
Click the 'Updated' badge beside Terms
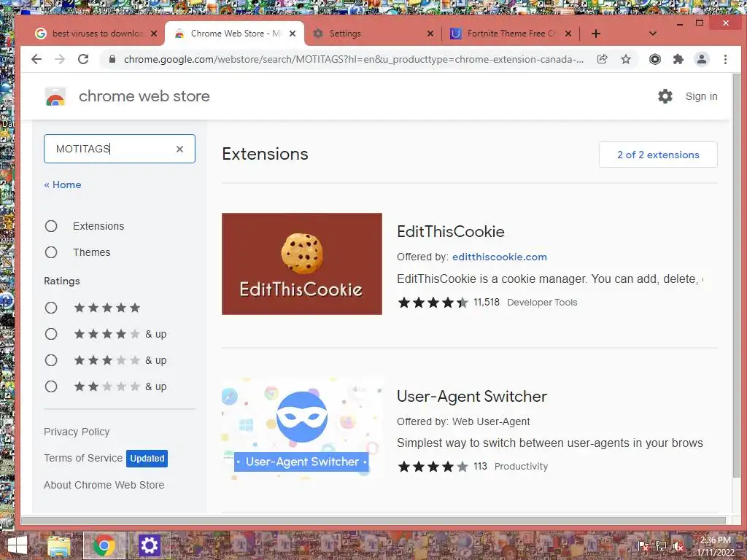[147, 458]
